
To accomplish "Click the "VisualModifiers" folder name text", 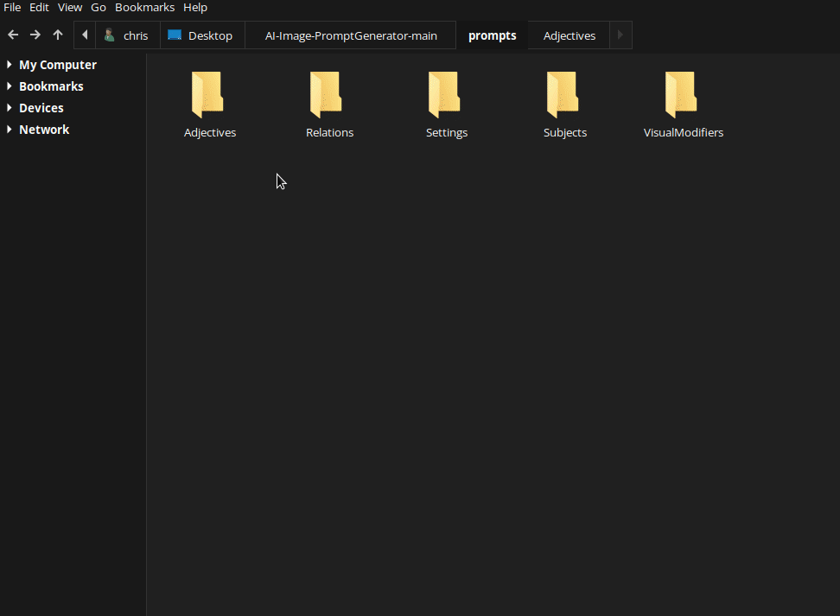I will coord(683,132).
